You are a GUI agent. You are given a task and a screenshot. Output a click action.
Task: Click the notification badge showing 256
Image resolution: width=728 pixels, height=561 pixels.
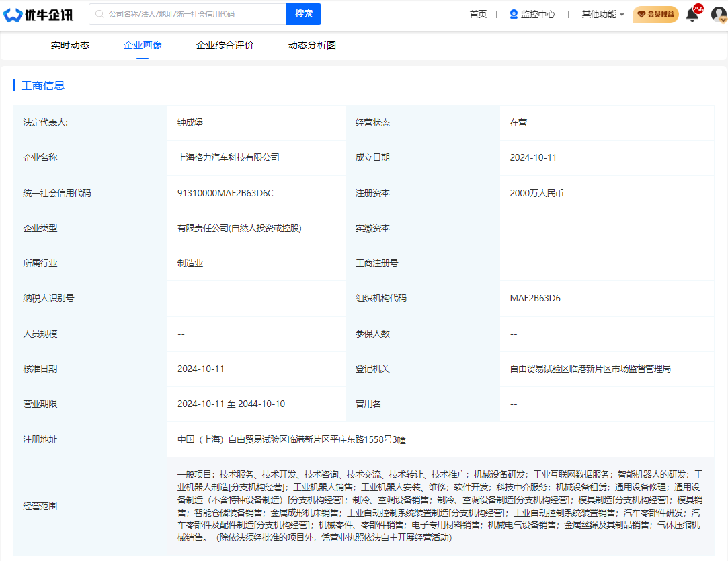pyautogui.click(x=699, y=9)
